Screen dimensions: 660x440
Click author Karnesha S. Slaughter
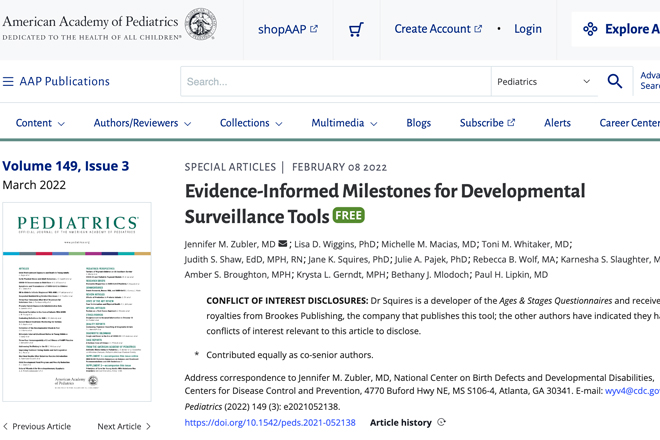pos(610,259)
